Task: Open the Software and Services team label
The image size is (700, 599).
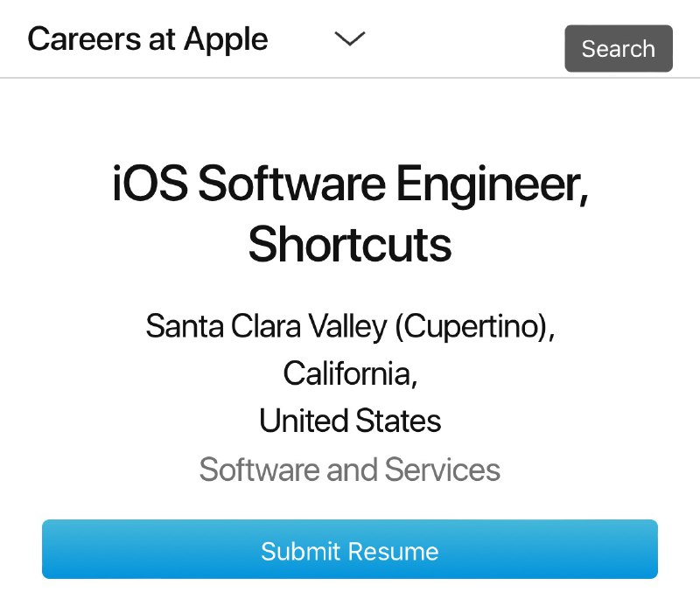Action: [349, 470]
